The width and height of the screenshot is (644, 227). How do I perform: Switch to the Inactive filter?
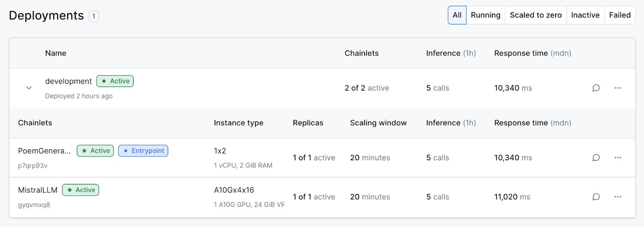tap(585, 15)
